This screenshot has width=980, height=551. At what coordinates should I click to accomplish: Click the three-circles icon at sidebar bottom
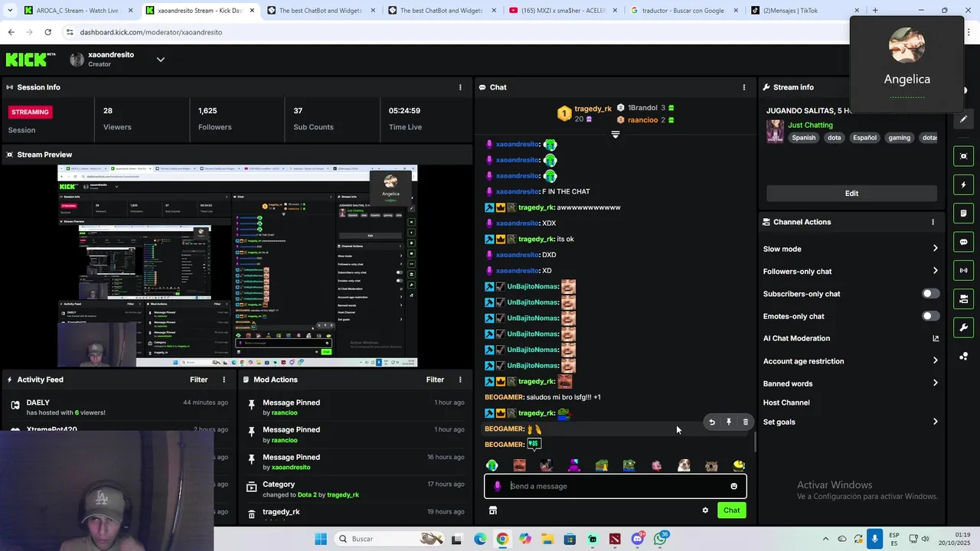coord(964,357)
